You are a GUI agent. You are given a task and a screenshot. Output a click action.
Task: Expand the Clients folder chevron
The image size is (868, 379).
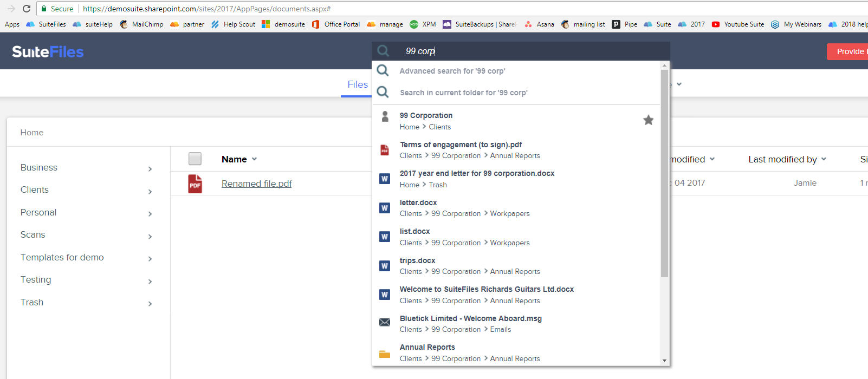tap(150, 192)
